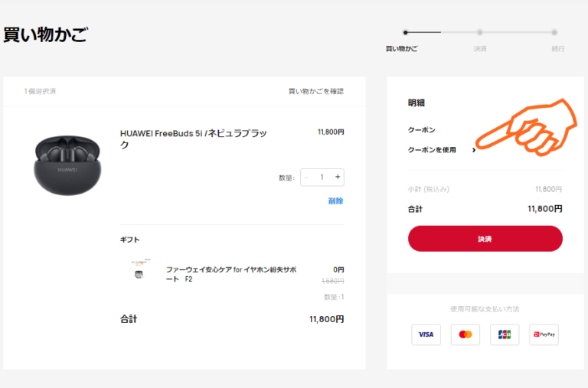Click the JCB payment icon
Screen dimensions: 588x388
(505, 334)
